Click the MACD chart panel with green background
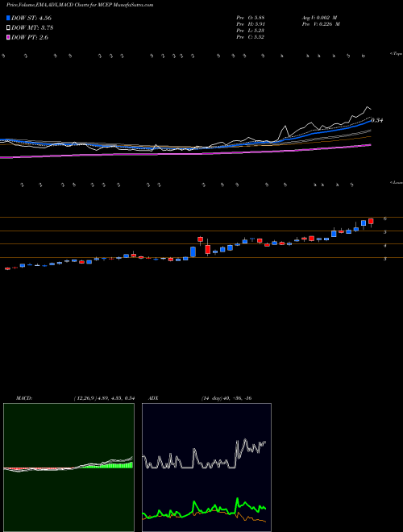Image resolution: width=403 pixels, height=532 pixels. [69, 468]
